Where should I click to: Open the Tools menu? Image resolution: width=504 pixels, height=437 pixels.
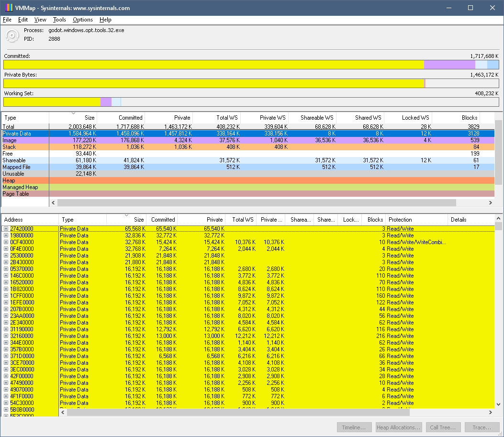tap(59, 20)
